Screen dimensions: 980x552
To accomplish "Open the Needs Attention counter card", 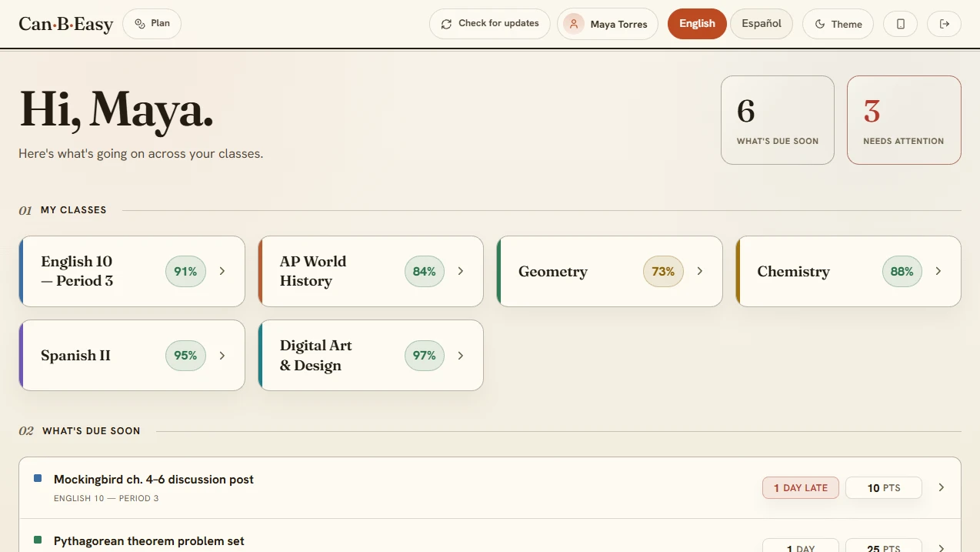I will tap(904, 120).
